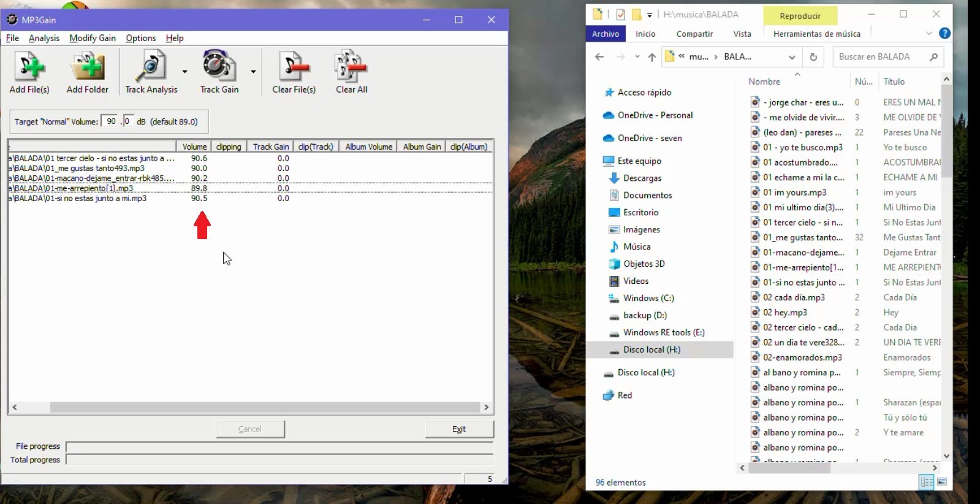This screenshot has height=504, width=980.
Task: Open the recent locations dropdown arrow
Action: 637,57
